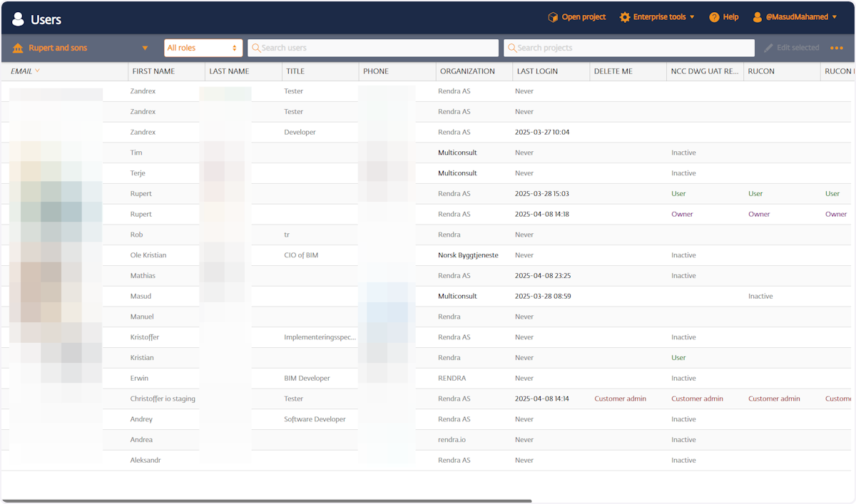This screenshot has height=504, width=856.
Task: Click the LAST LOGIN column header
Action: coord(537,71)
